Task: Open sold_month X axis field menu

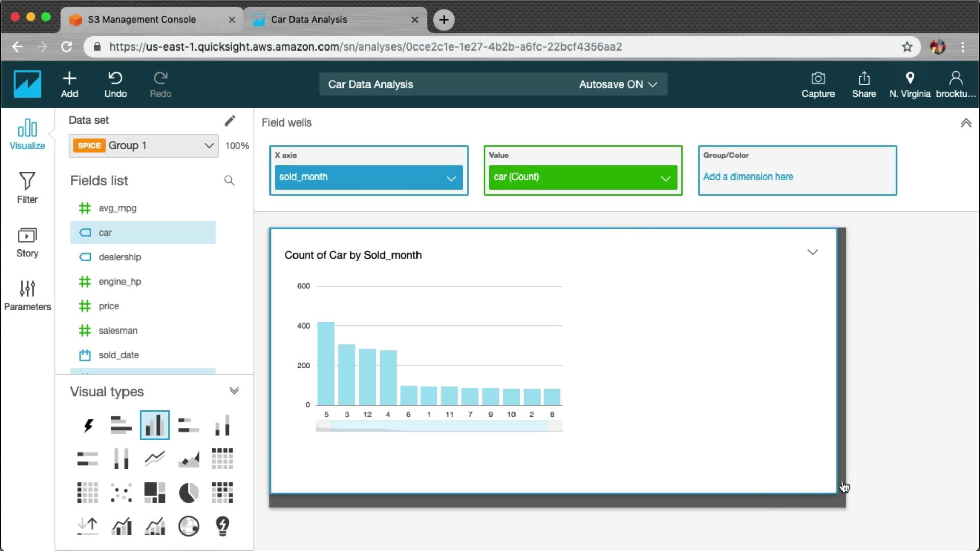Action: coord(451,178)
